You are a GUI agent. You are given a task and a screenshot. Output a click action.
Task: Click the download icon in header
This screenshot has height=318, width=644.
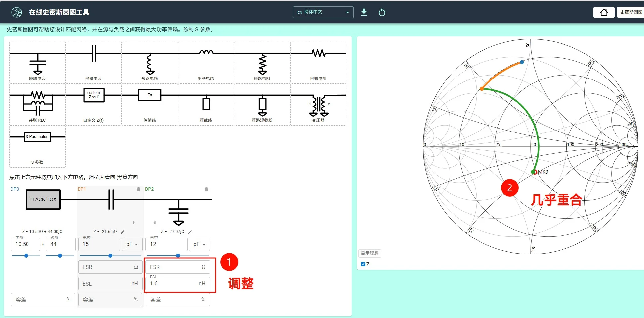coord(364,12)
